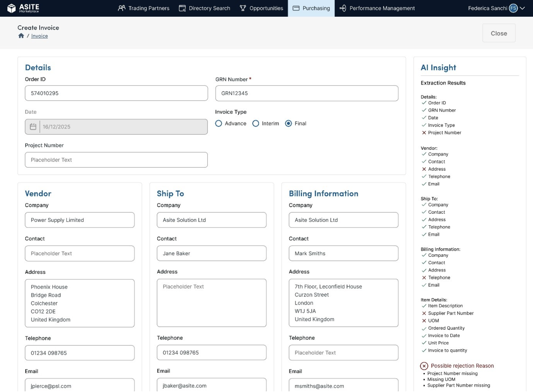
Task: Click the home icon in breadcrumb
Action: pos(21,36)
